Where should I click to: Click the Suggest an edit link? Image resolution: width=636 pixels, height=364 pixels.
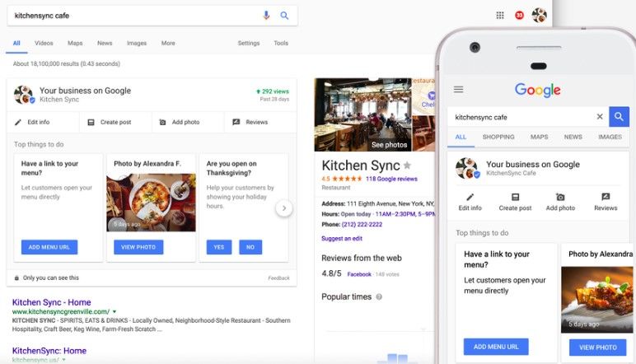click(342, 238)
